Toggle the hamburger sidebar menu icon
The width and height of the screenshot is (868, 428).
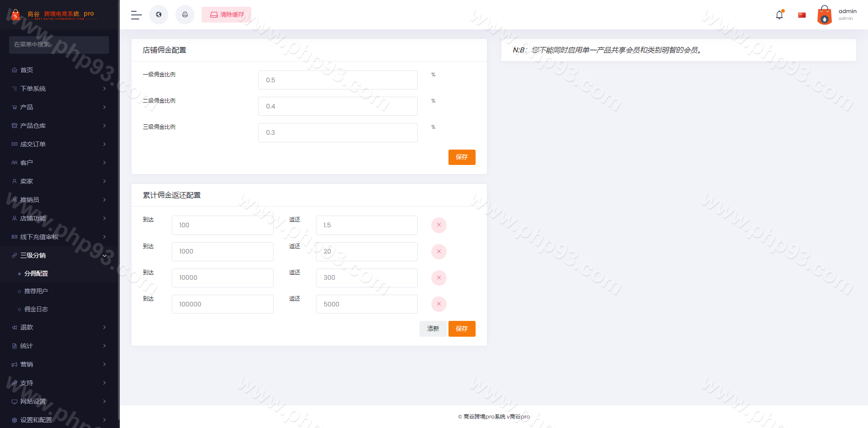pos(136,15)
